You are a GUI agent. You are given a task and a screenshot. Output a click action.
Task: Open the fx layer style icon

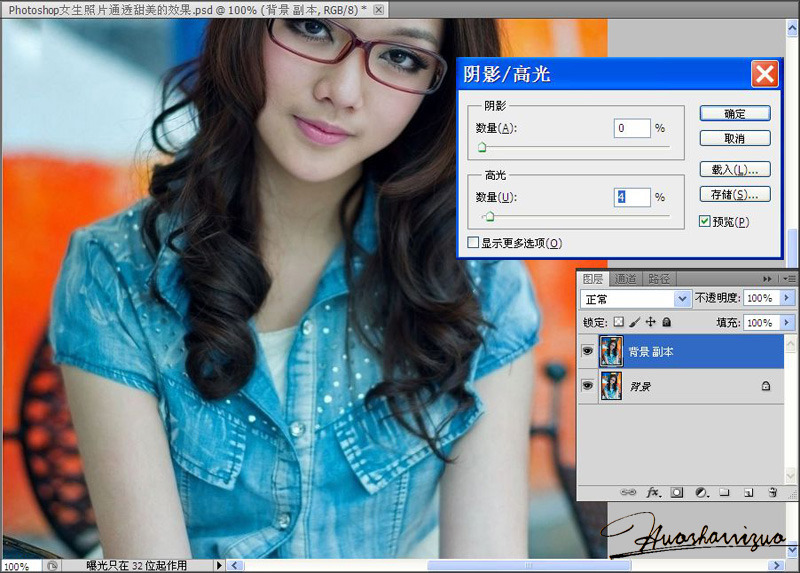click(654, 492)
